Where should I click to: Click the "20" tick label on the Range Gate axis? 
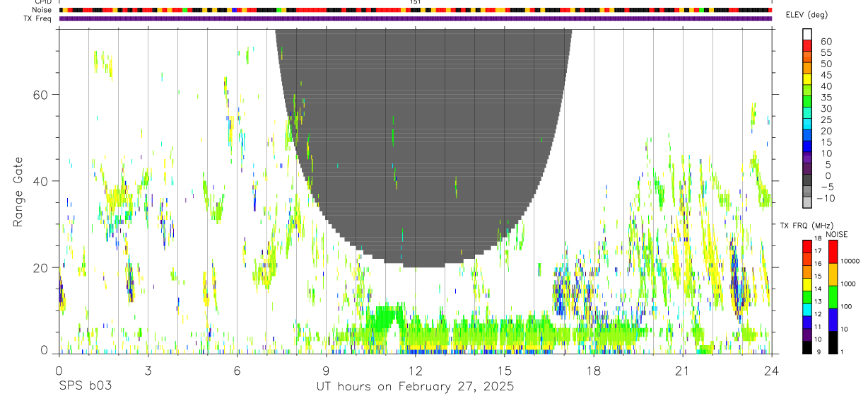click(40, 267)
